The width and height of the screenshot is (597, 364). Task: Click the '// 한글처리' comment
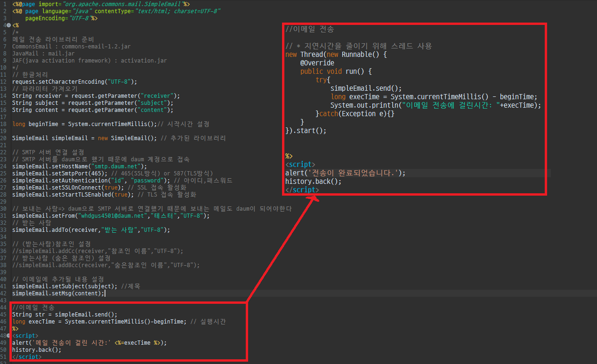(30, 75)
